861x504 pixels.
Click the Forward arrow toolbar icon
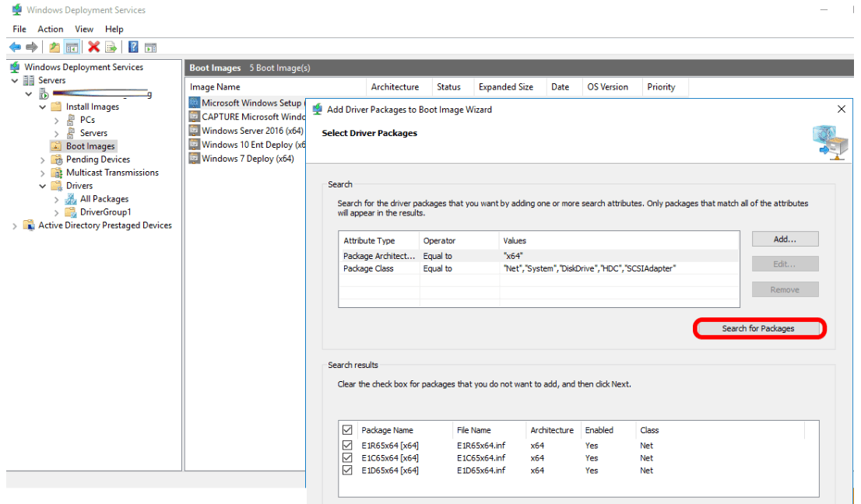[32, 47]
